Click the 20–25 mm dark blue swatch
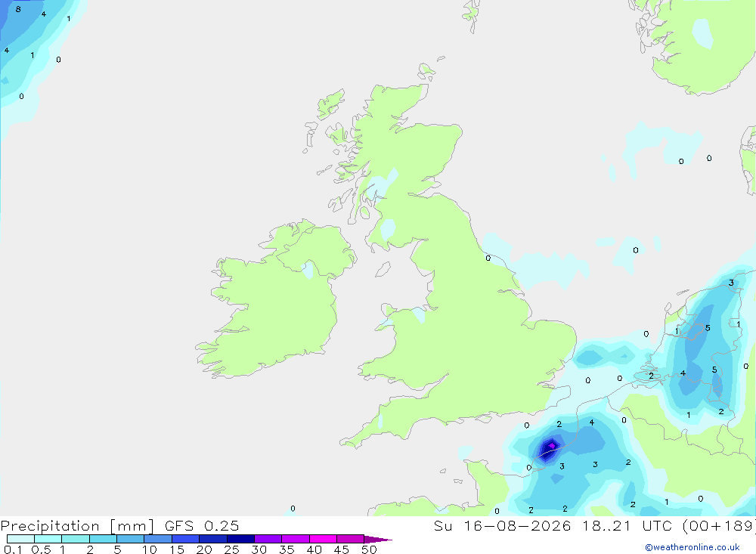The height and width of the screenshot is (554, 756). [213, 539]
